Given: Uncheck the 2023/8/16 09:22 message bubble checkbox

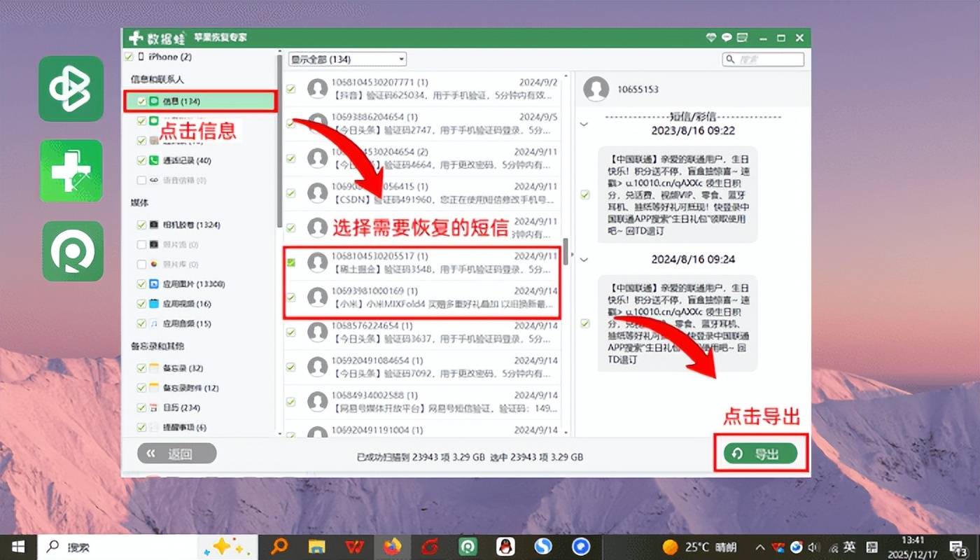Looking at the screenshot, I should 585,195.
